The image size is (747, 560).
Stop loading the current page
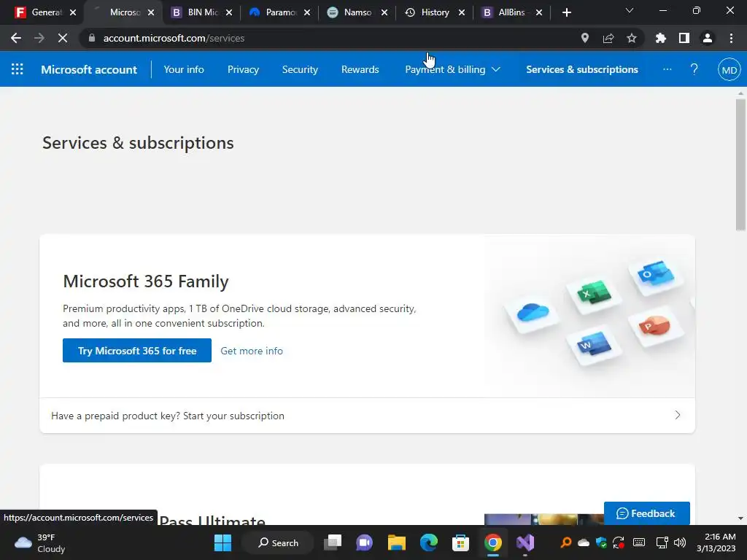63,38
